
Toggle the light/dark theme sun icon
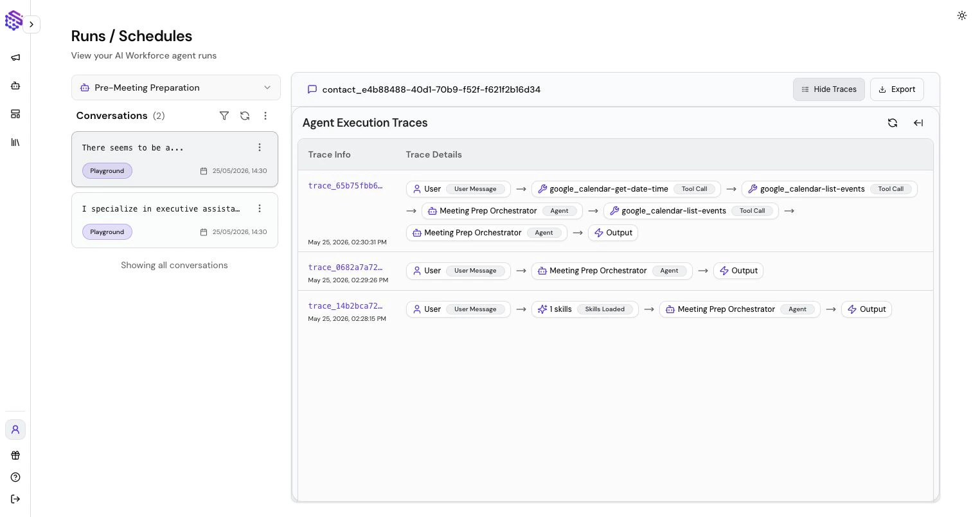pyautogui.click(x=962, y=15)
